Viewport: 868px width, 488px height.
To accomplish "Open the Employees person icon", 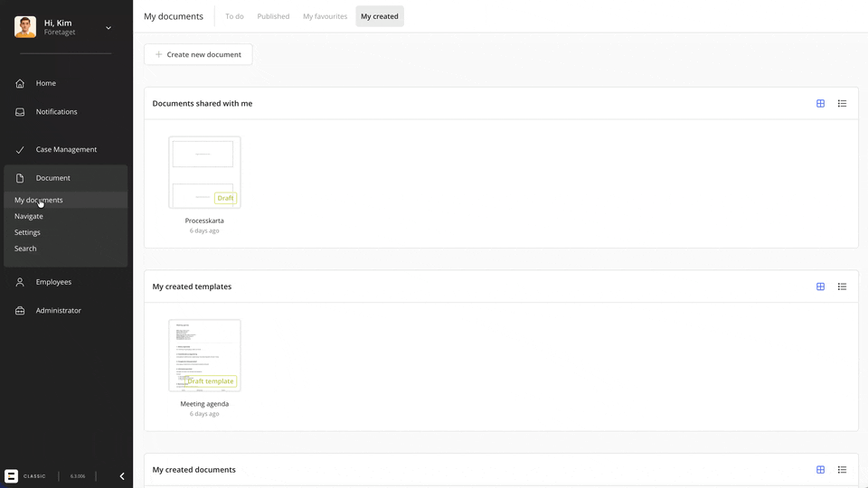I will coord(20,282).
